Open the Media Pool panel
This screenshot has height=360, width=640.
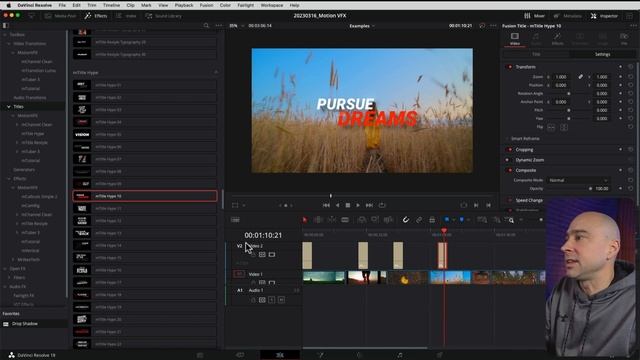pos(60,16)
